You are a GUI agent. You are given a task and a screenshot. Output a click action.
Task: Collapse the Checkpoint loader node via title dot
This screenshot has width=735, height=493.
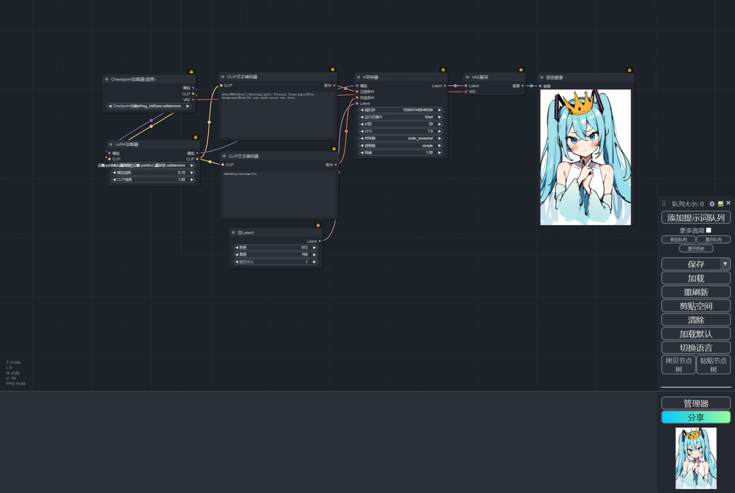pos(107,79)
